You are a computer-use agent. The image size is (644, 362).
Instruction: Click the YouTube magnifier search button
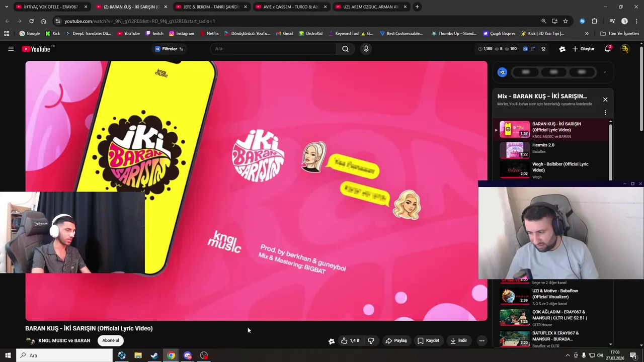coord(345,49)
